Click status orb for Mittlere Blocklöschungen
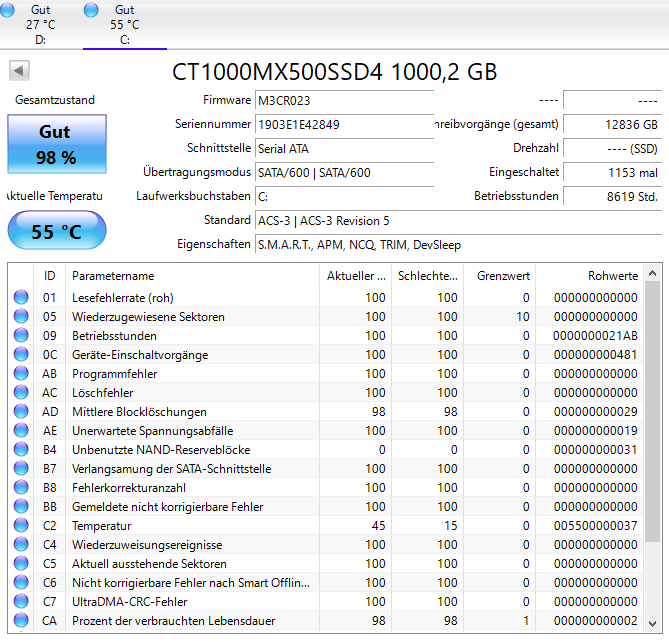This screenshot has width=669, height=642. [21, 411]
